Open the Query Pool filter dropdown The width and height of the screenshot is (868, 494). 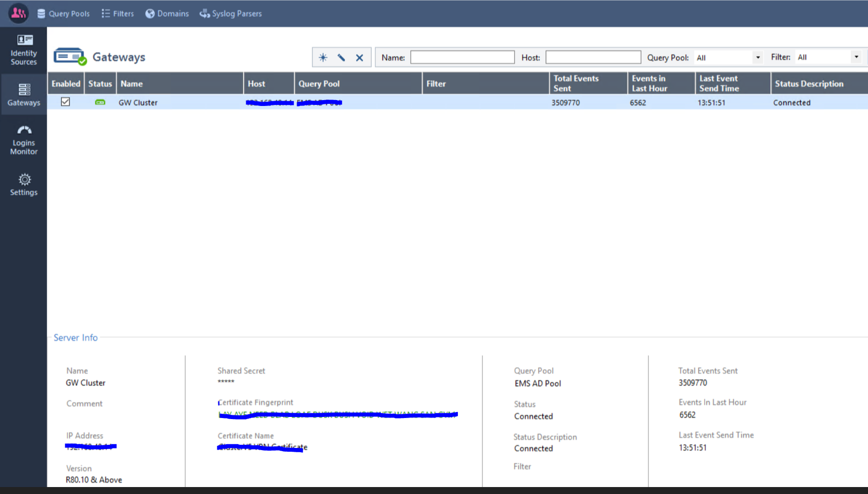[758, 57]
